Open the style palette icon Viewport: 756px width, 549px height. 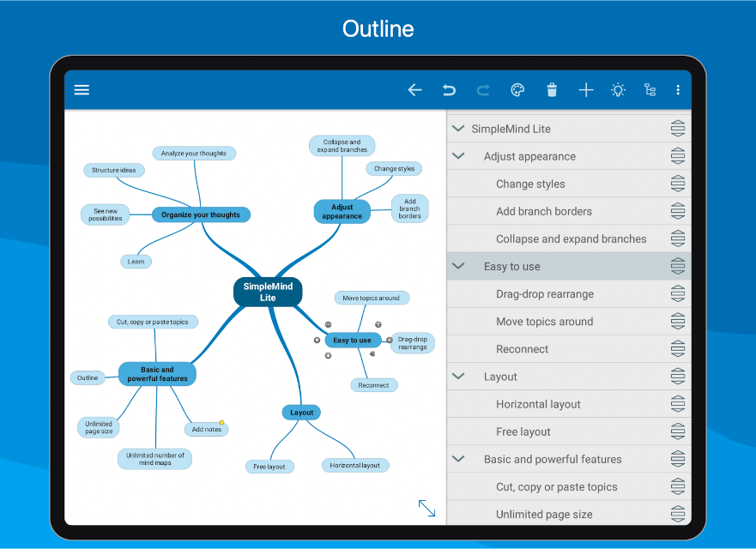517,90
